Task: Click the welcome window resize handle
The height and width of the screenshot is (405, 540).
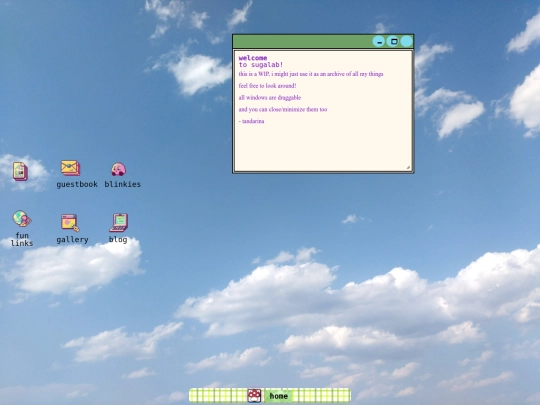Action: (x=408, y=167)
